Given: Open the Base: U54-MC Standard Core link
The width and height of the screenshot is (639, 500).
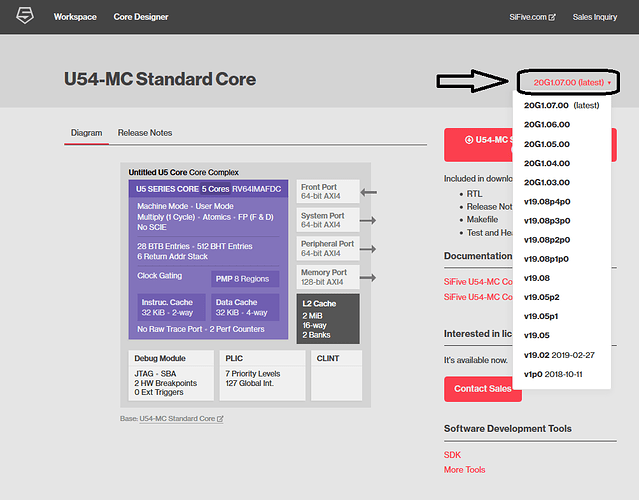Looking at the screenshot, I should click(x=181, y=419).
